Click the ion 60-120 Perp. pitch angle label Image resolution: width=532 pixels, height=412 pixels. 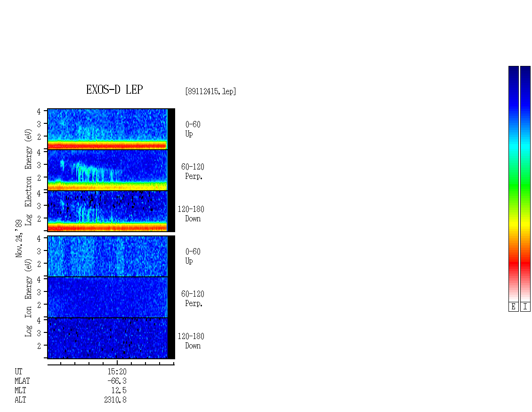[193, 299]
